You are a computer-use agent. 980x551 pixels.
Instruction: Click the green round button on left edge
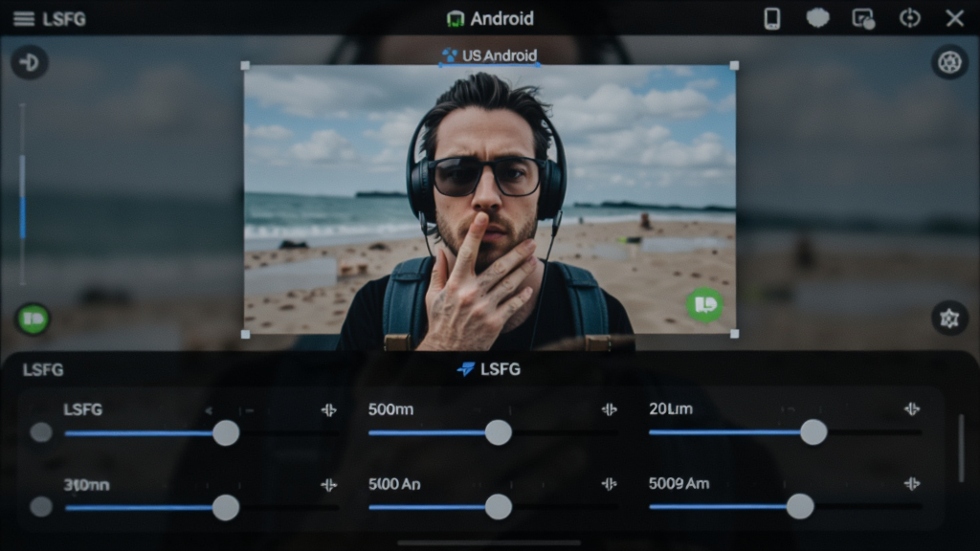[33, 320]
